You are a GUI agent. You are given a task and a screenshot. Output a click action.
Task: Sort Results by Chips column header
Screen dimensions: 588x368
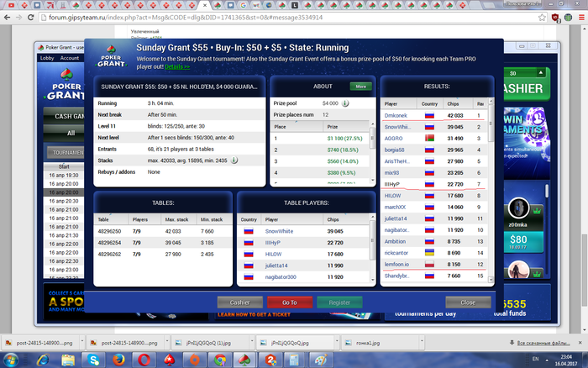pyautogui.click(x=453, y=103)
